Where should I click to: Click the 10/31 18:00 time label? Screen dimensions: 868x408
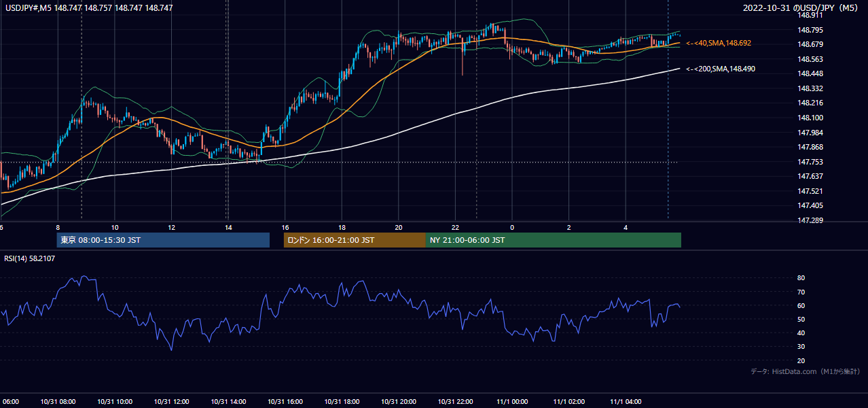[342, 401]
